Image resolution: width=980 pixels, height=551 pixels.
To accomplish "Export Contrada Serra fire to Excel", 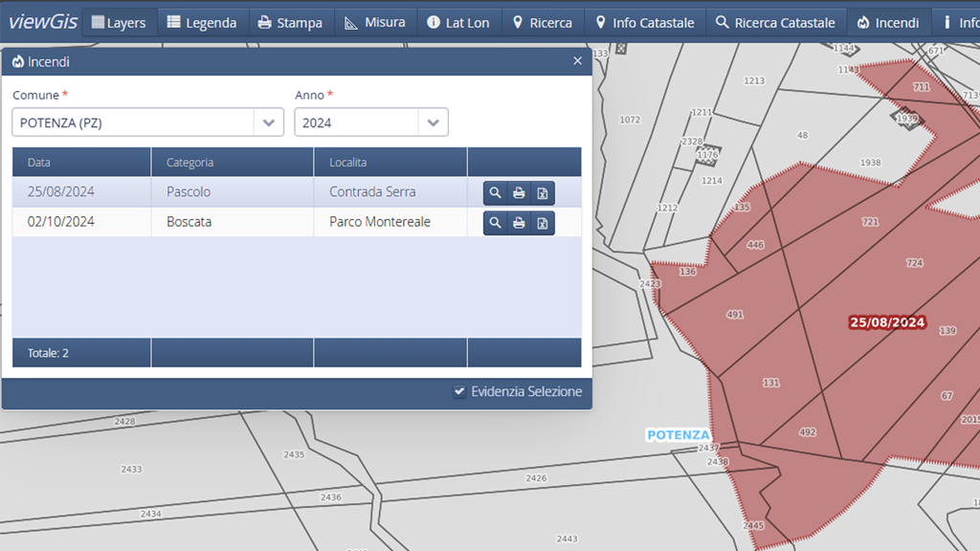I will click(x=542, y=193).
